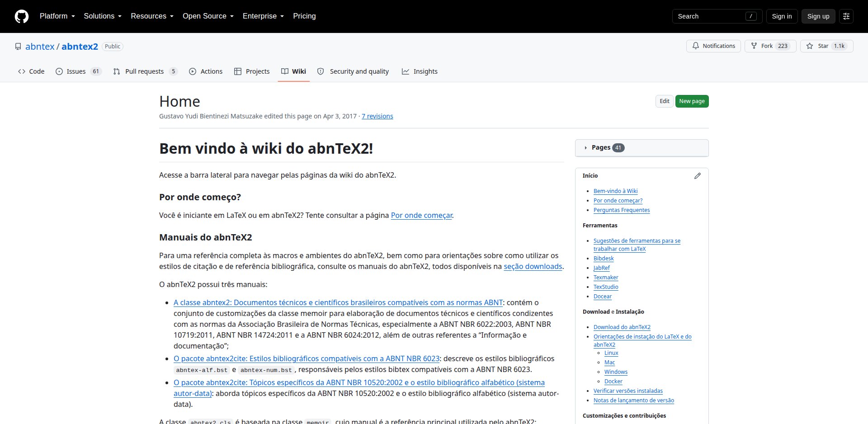Open Perguntas Frequentes sidebar link

pyautogui.click(x=622, y=210)
